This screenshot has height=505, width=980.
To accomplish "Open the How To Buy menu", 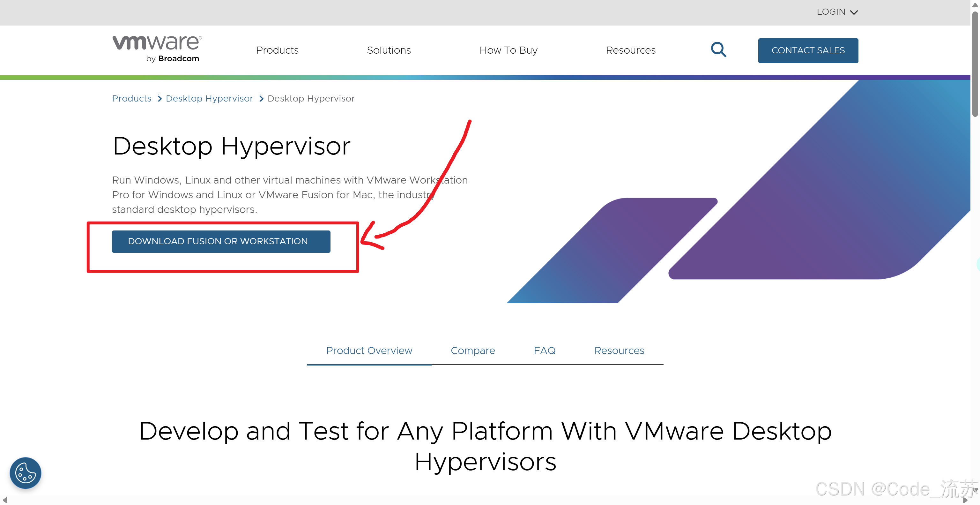I will (x=508, y=50).
